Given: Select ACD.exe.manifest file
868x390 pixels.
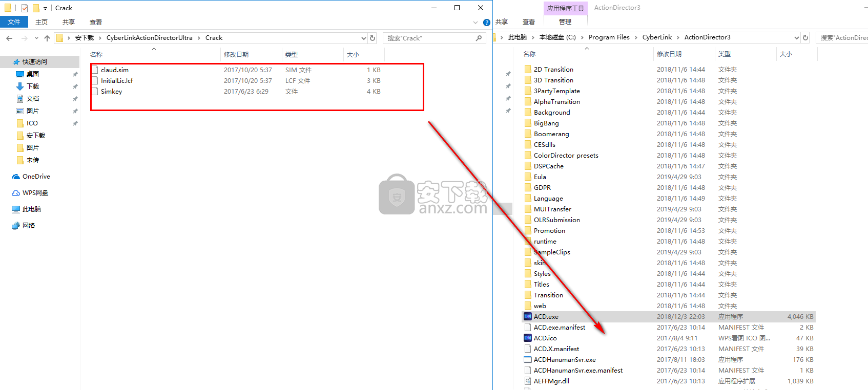Looking at the screenshot, I should point(559,328).
